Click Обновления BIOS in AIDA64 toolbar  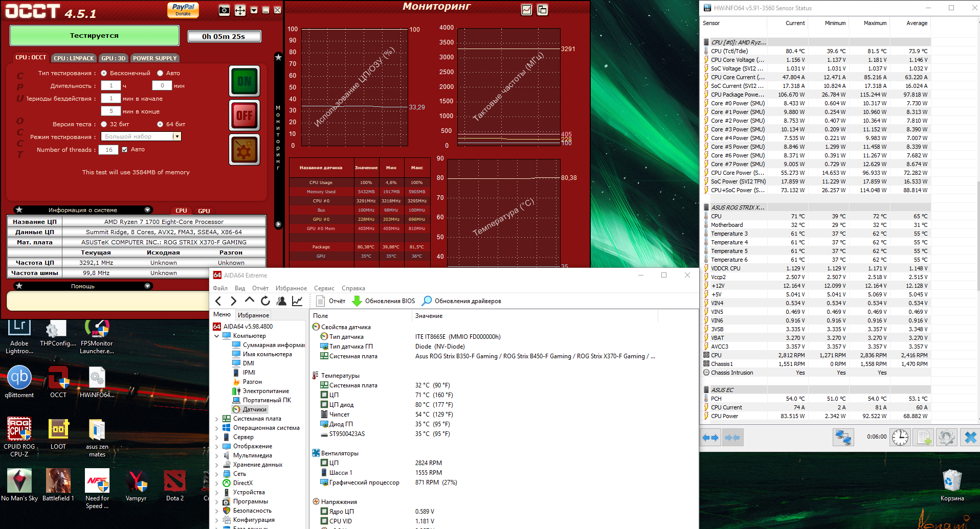click(384, 301)
